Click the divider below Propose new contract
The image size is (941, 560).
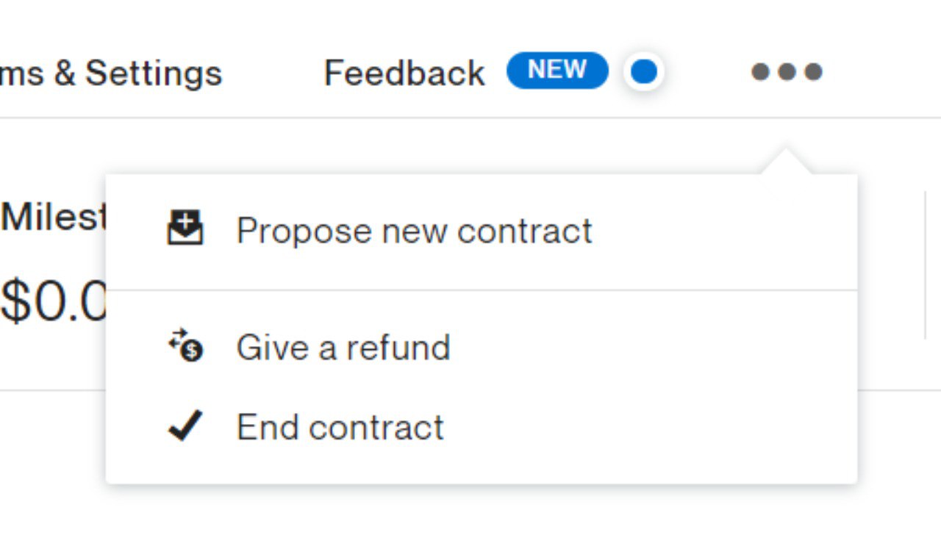[x=482, y=290]
